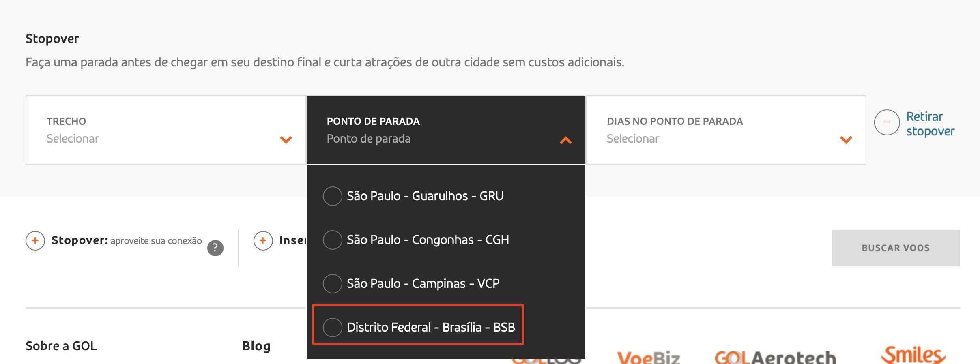Open the Blog footer item
Image resolution: width=980 pixels, height=364 pixels.
coord(256,346)
